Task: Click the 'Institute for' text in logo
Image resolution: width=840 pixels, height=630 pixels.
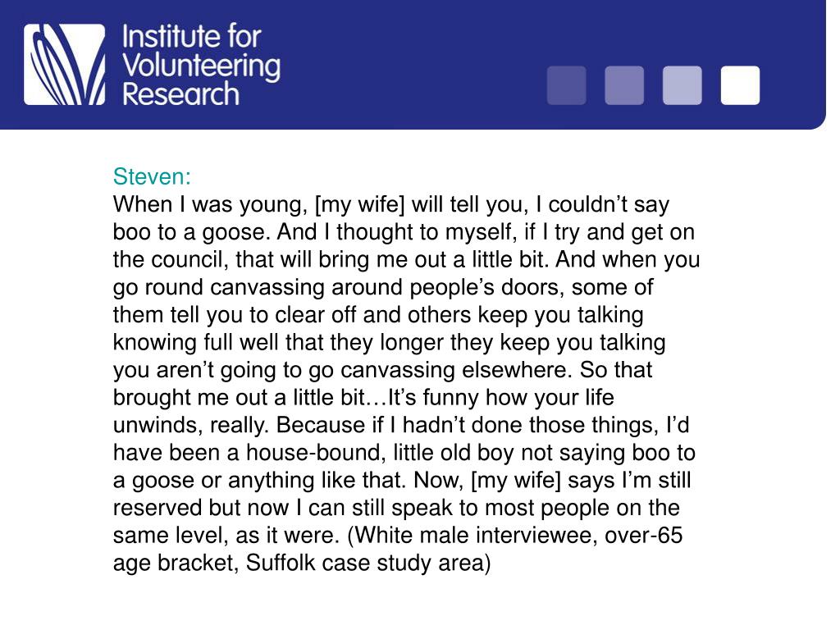Action: point(192,36)
